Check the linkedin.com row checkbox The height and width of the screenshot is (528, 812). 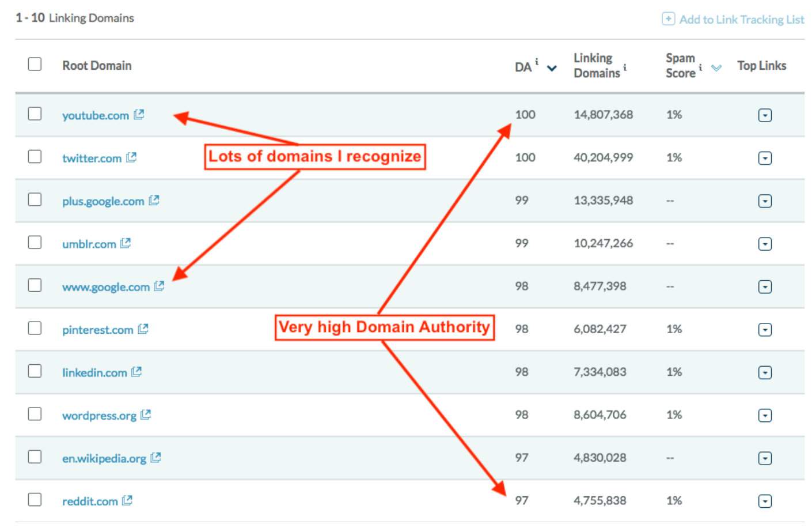[35, 371]
